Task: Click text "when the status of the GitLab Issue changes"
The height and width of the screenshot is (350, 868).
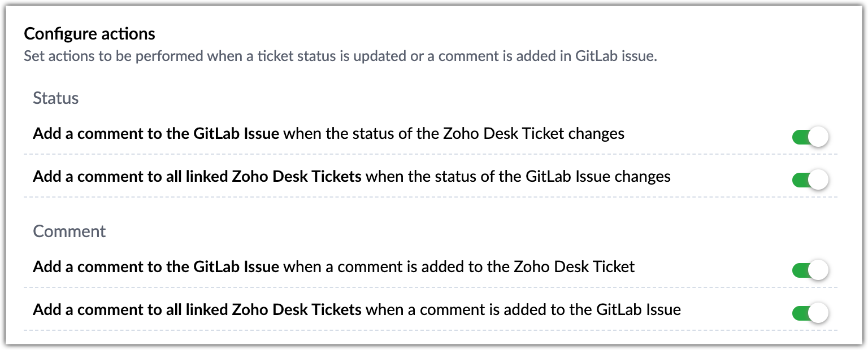Action: [518, 177]
